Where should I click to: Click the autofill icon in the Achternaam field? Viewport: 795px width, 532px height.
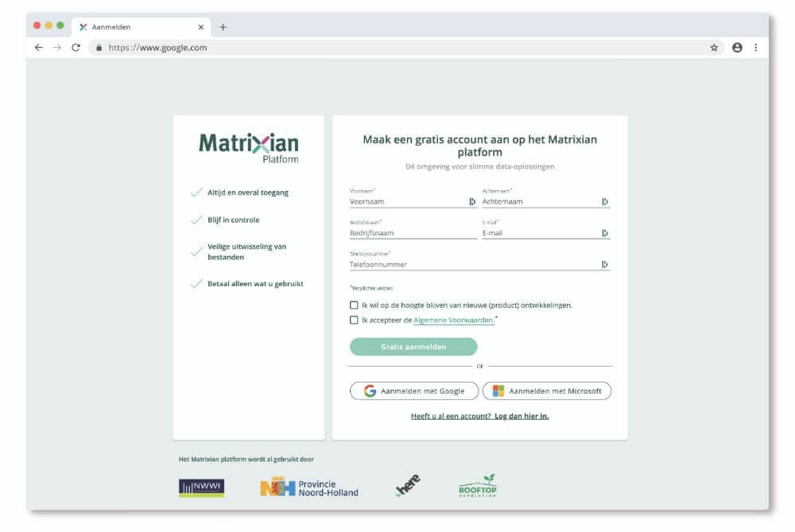605,202
